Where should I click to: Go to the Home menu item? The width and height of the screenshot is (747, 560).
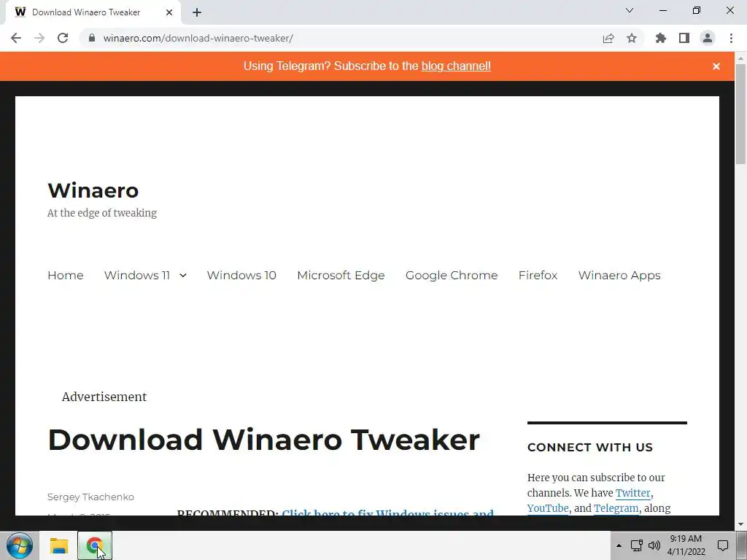65,275
